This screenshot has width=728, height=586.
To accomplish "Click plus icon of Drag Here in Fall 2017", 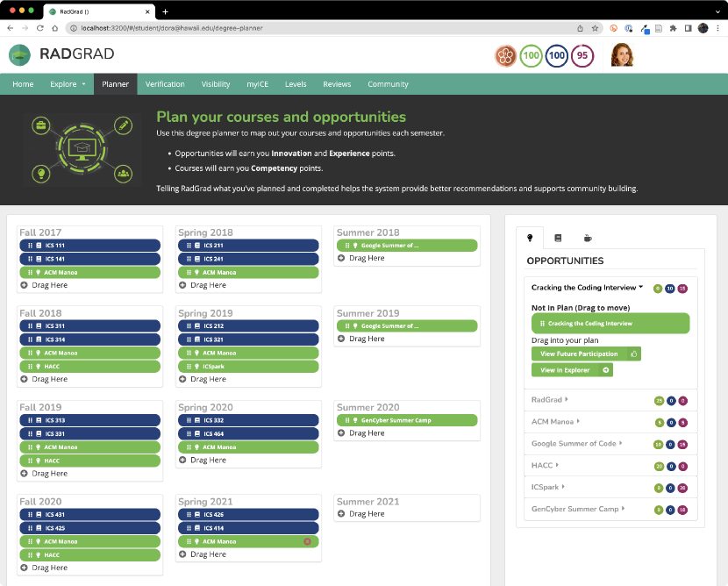I will 25,285.
